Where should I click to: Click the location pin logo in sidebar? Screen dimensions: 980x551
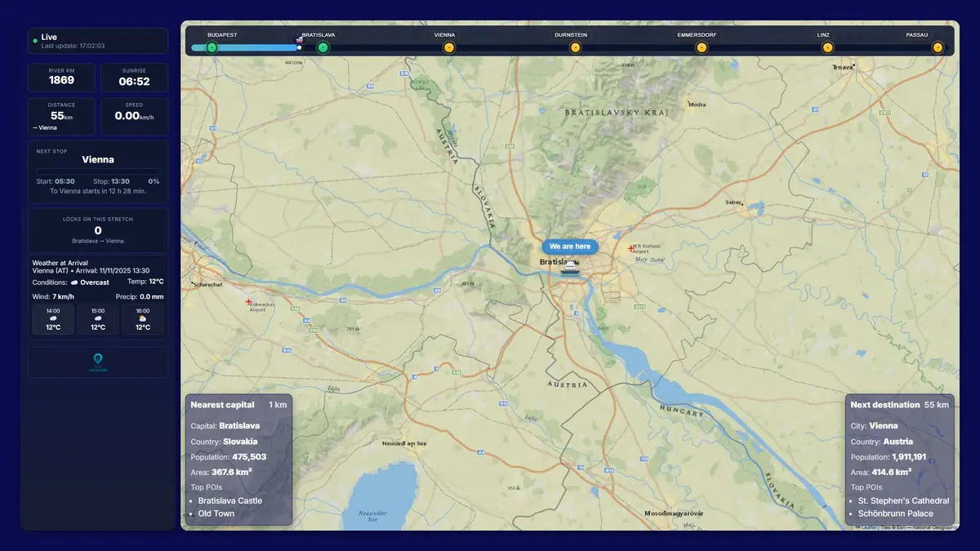tap(98, 362)
